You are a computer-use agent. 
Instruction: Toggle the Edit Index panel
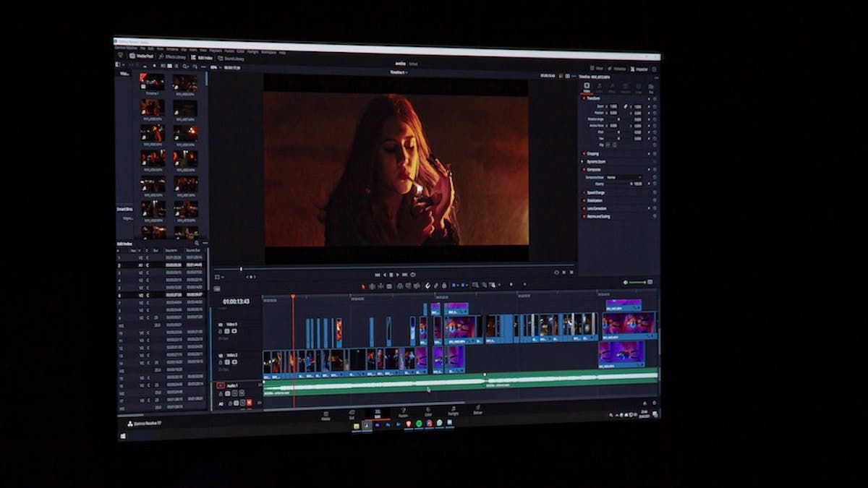click(201, 57)
